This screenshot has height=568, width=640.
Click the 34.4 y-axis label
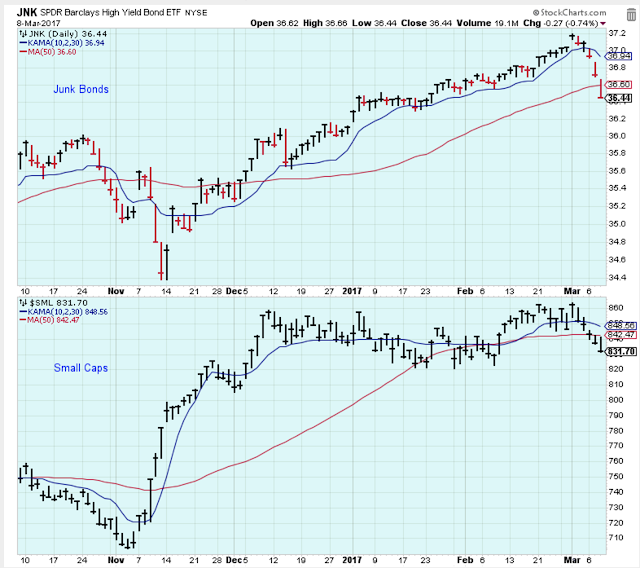[x=617, y=278]
